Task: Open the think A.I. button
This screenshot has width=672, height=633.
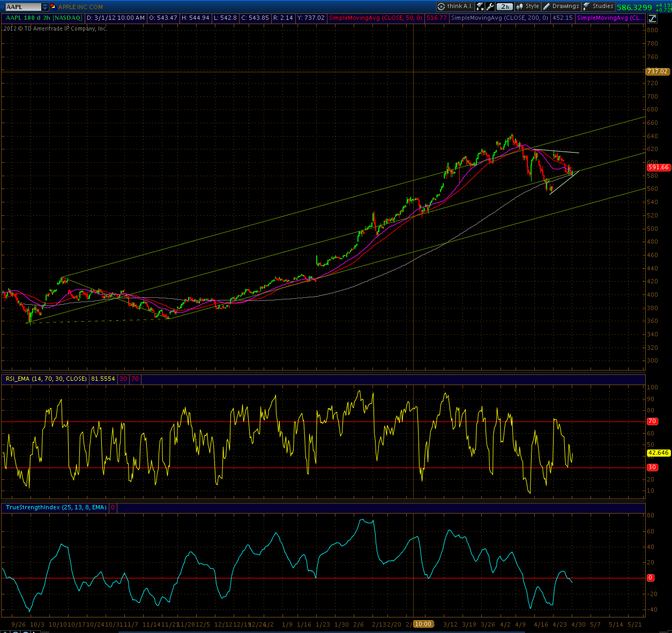Action: tap(456, 6)
